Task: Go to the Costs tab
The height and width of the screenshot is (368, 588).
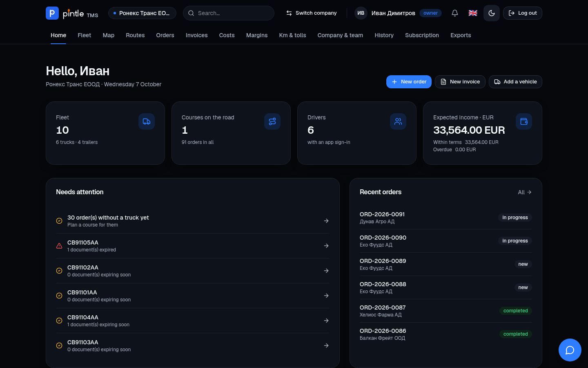Action: coord(227,35)
